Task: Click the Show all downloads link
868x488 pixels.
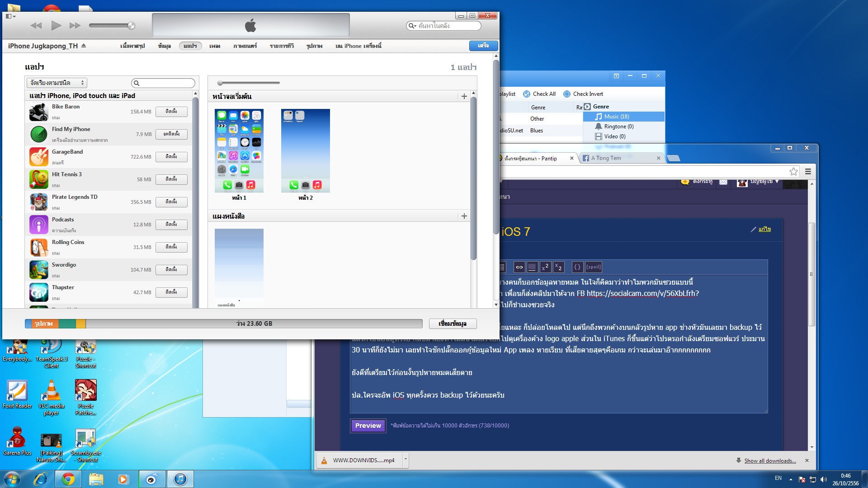Action: tap(770, 460)
